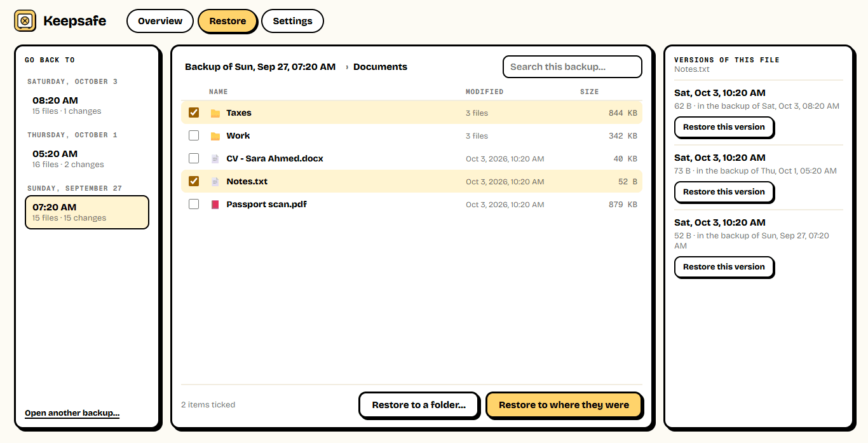868x443 pixels.
Task: Switch to the Overview tab
Action: pos(160,21)
